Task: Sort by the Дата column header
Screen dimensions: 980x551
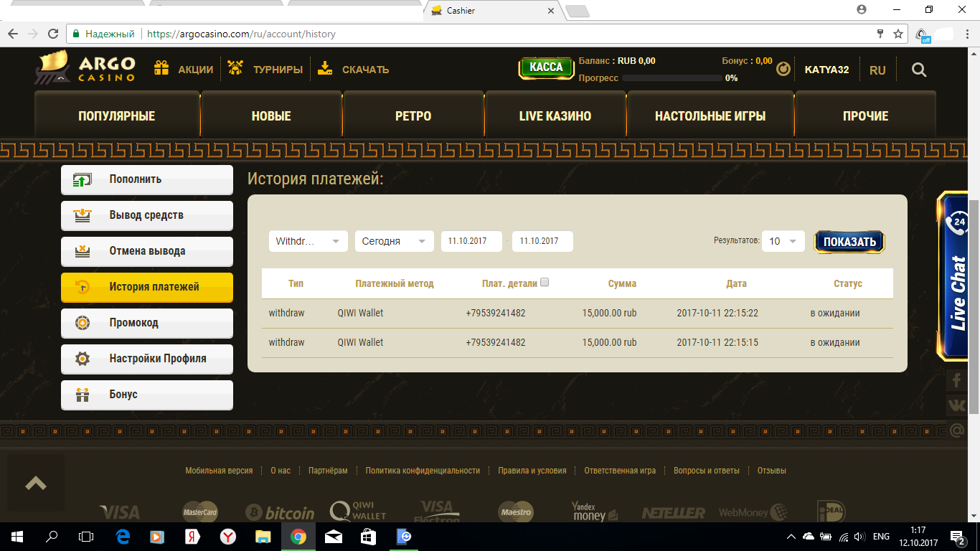Action: pos(736,283)
